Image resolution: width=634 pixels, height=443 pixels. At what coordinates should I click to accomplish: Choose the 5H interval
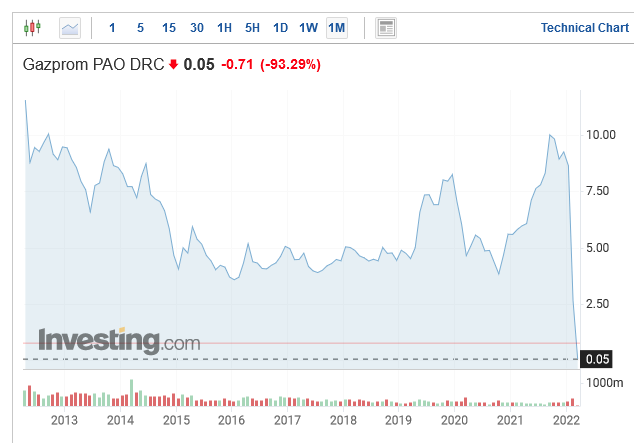pos(252,28)
